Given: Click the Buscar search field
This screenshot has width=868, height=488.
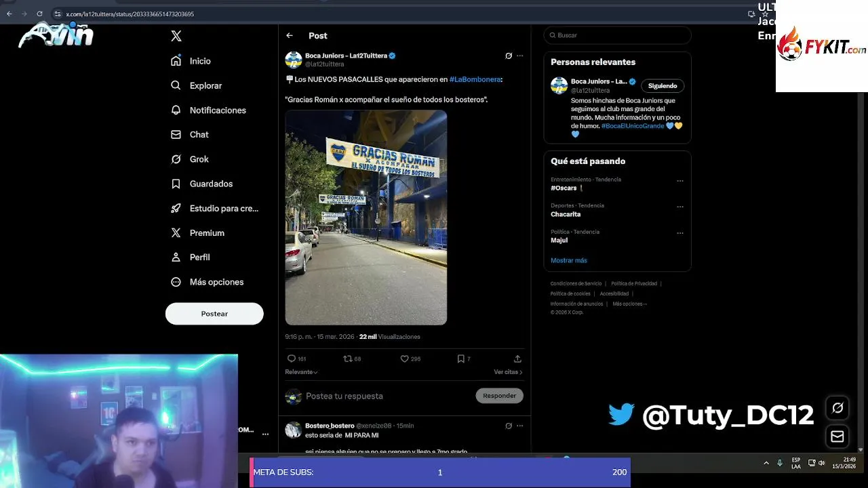Looking at the screenshot, I should tap(617, 35).
